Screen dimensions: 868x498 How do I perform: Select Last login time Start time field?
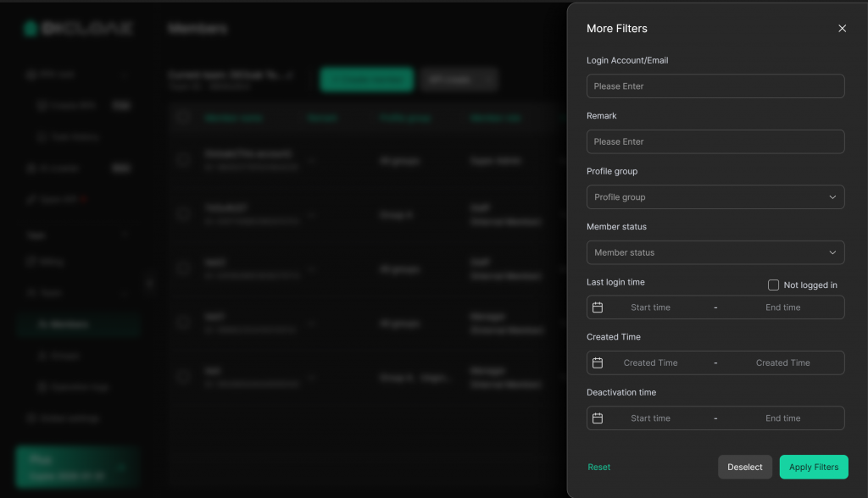[x=650, y=307]
